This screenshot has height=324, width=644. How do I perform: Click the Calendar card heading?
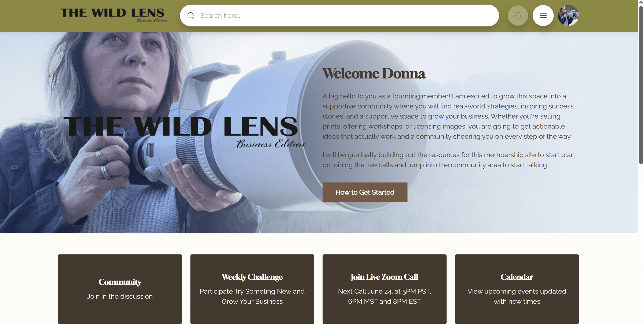coord(517,277)
